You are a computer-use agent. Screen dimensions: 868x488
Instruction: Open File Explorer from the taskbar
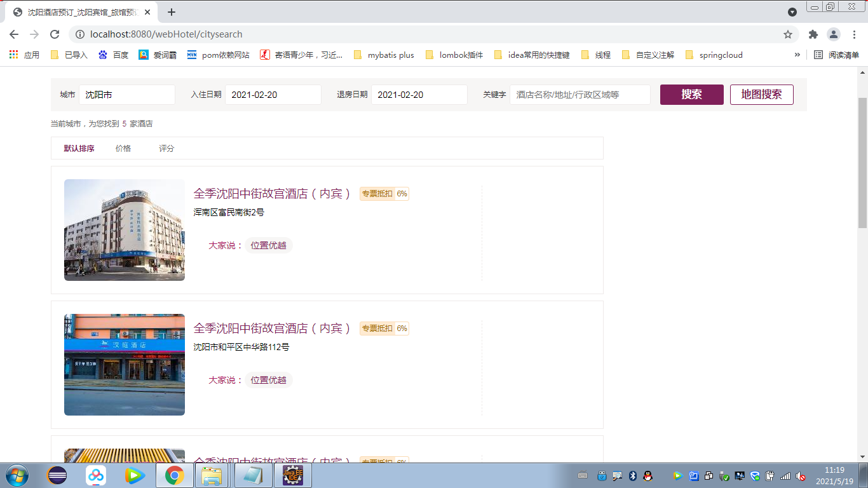coord(212,475)
